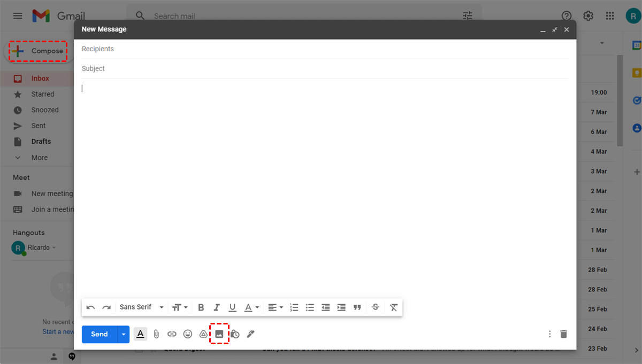The height and width of the screenshot is (364, 642).
Task: Show search options filter icon
Action: pyautogui.click(x=468, y=16)
